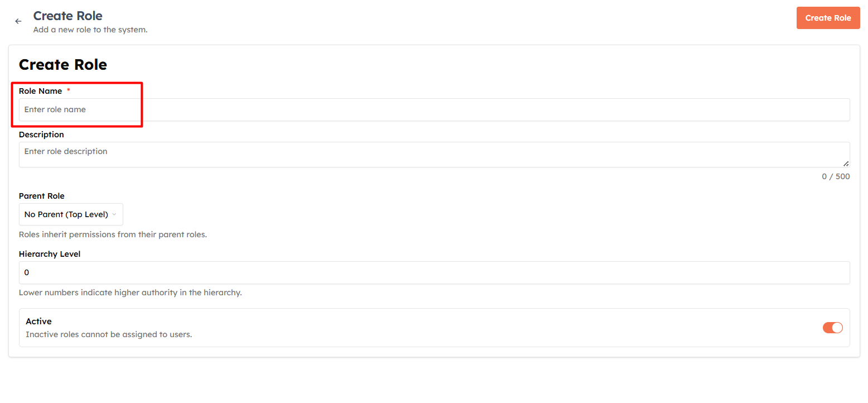Disable the Active role toggle
This screenshot has height=403, width=868.
832,328
